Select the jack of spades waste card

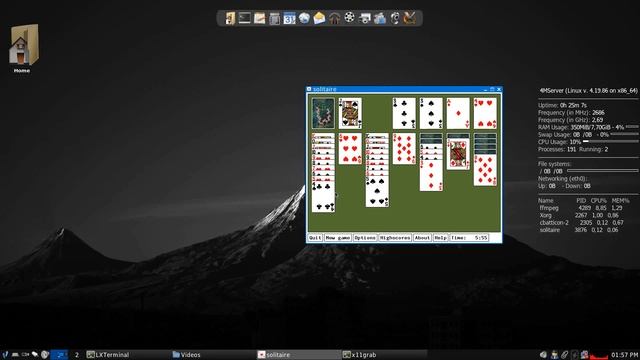point(350,113)
